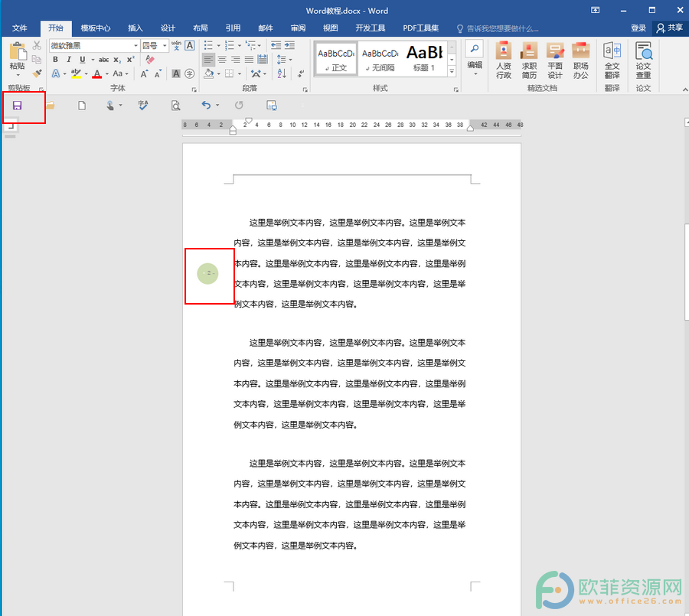This screenshot has height=616, width=689.
Task: Click the 登录 sign-in button
Action: pos(638,28)
